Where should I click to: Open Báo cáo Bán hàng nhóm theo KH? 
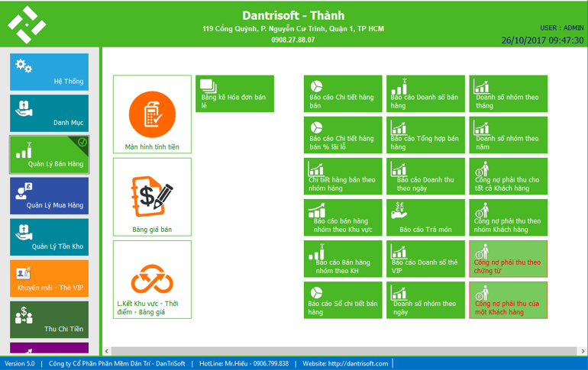pos(343,259)
